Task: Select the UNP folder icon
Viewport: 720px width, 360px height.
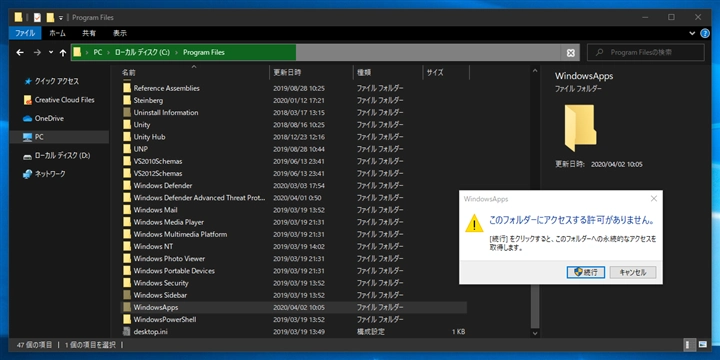Action: point(127,149)
